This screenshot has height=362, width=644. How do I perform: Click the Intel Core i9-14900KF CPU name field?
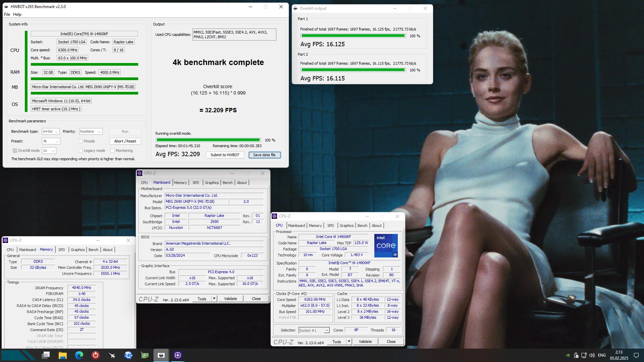pyautogui.click(x=84, y=34)
